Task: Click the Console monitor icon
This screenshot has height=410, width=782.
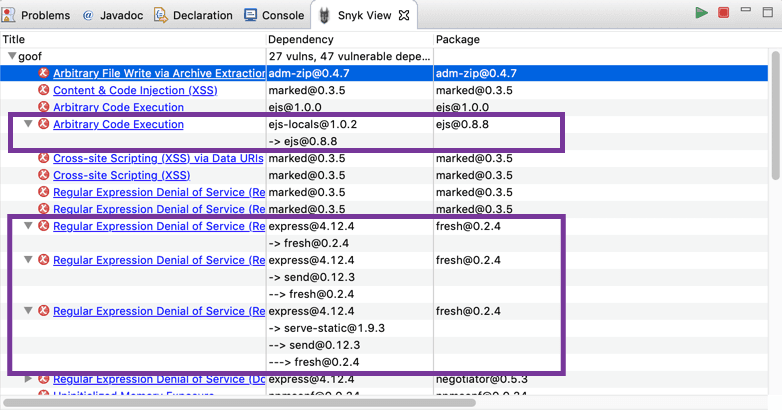Action: click(x=250, y=15)
